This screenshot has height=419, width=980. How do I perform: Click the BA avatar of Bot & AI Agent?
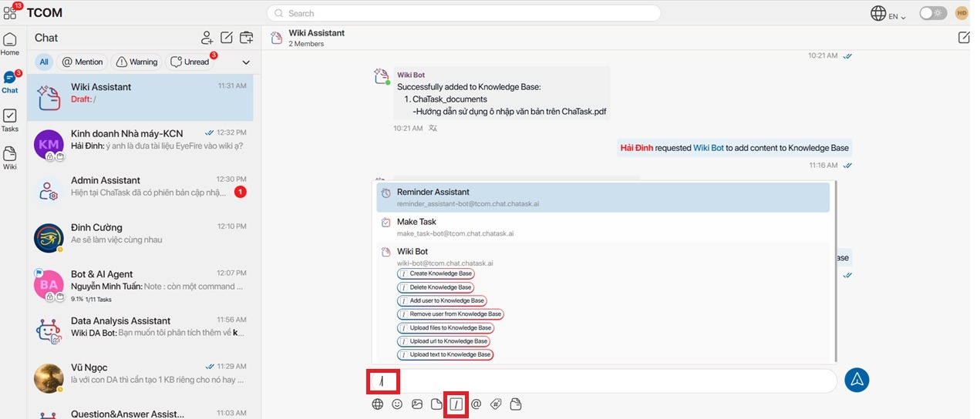pos(49,285)
